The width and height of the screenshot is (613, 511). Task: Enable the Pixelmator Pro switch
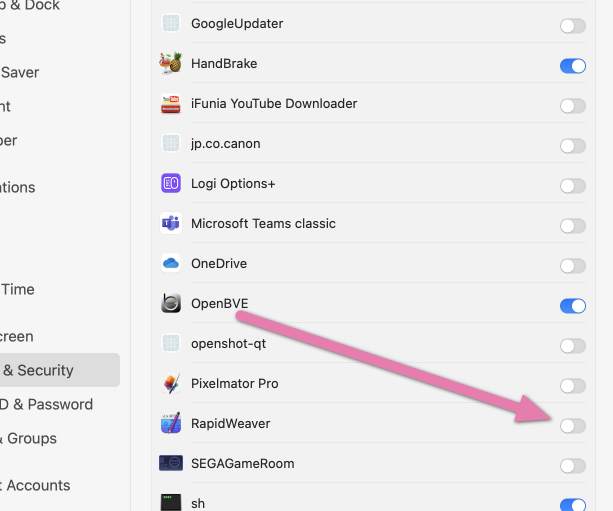(573, 386)
